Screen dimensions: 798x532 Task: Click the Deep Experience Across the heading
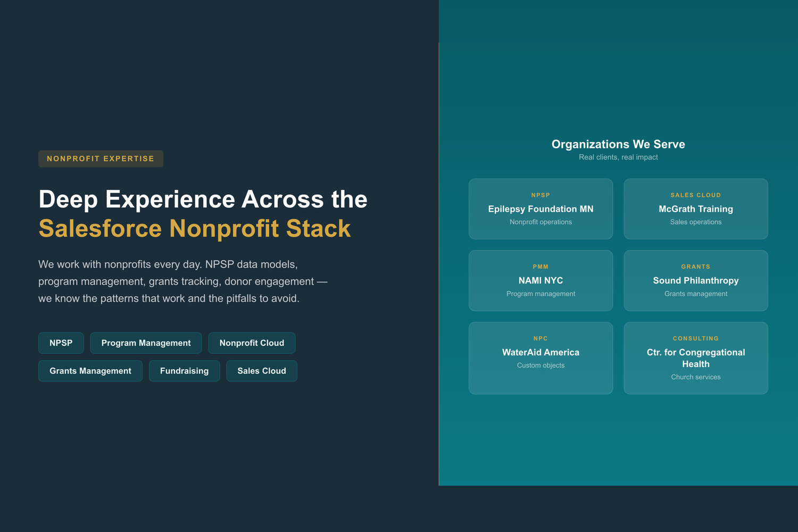click(203, 199)
